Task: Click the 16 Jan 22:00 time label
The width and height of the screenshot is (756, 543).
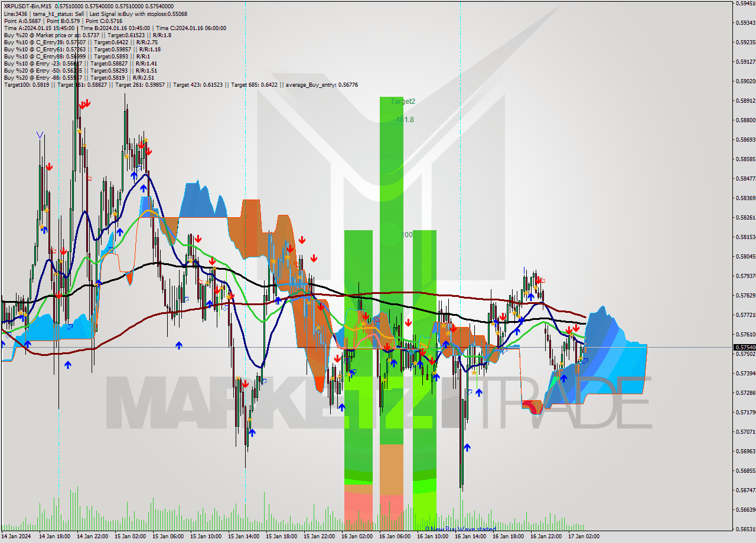Action: (546, 537)
